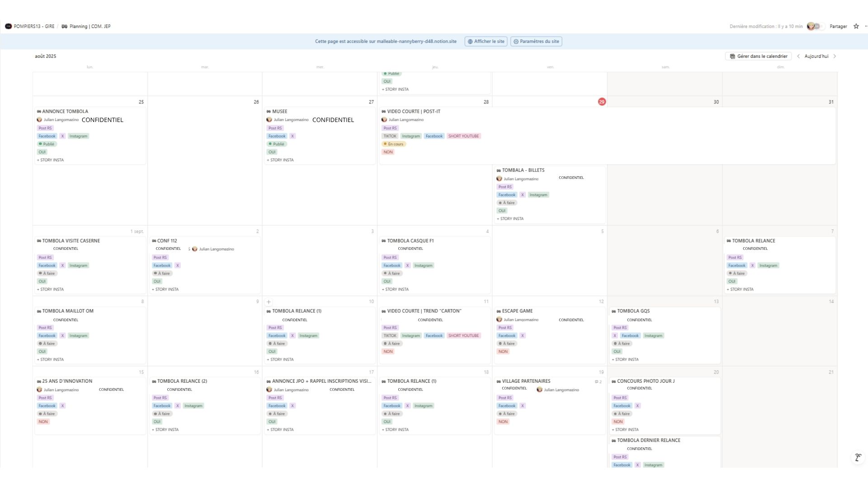This screenshot has width=868, height=488.
Task: Click Aujourd'hui button
Action: click(x=816, y=56)
